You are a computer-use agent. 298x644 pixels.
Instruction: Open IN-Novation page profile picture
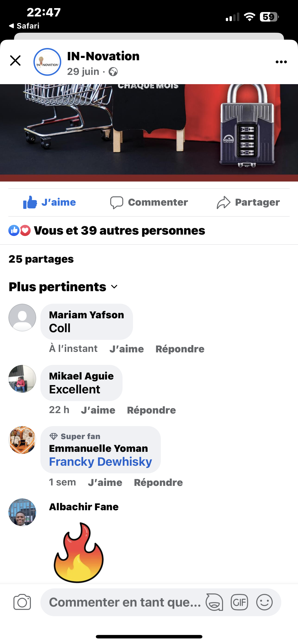[47, 62]
